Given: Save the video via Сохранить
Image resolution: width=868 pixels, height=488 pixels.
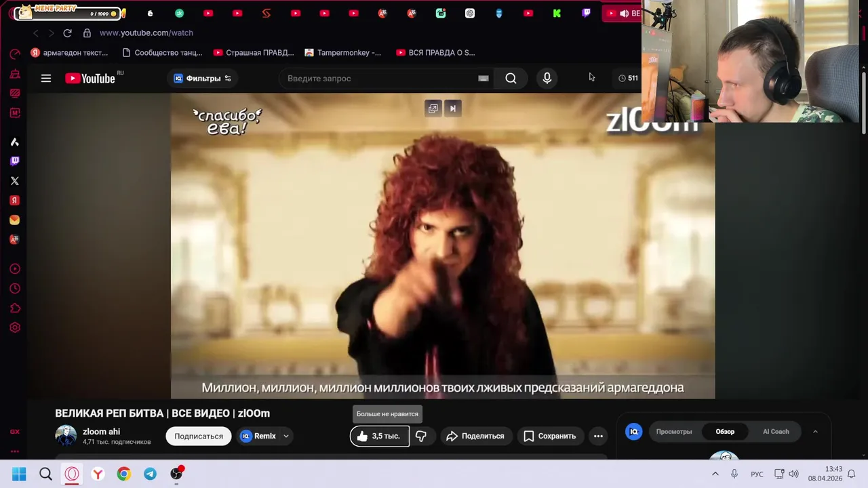Looking at the screenshot, I should 550,436.
